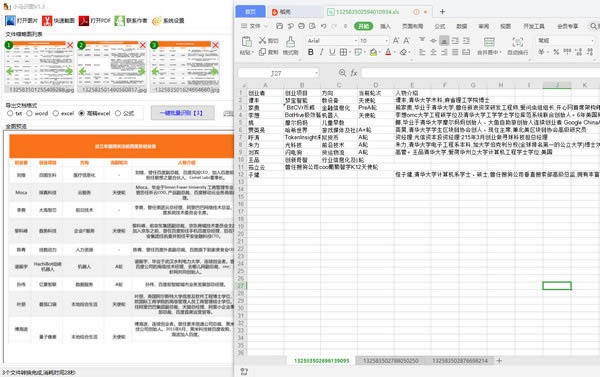Click the Merge and Center button
Screen dimensions: 600x377
point(489,46)
